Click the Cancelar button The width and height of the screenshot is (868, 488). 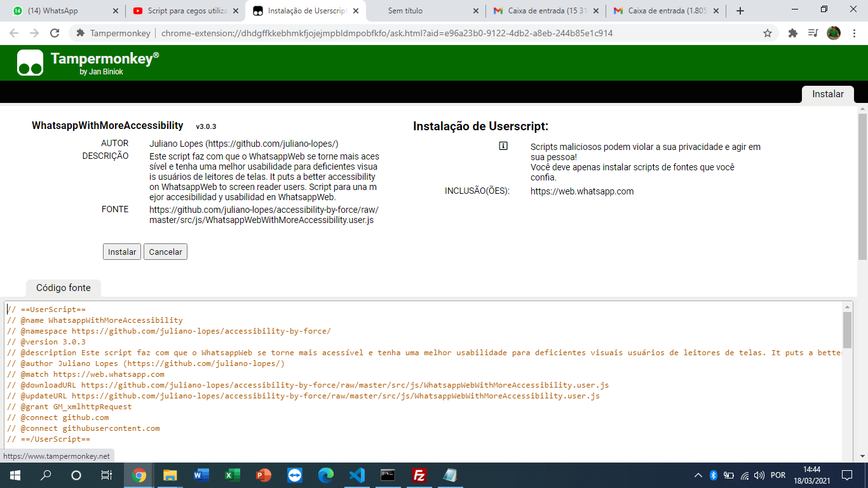[165, 252]
